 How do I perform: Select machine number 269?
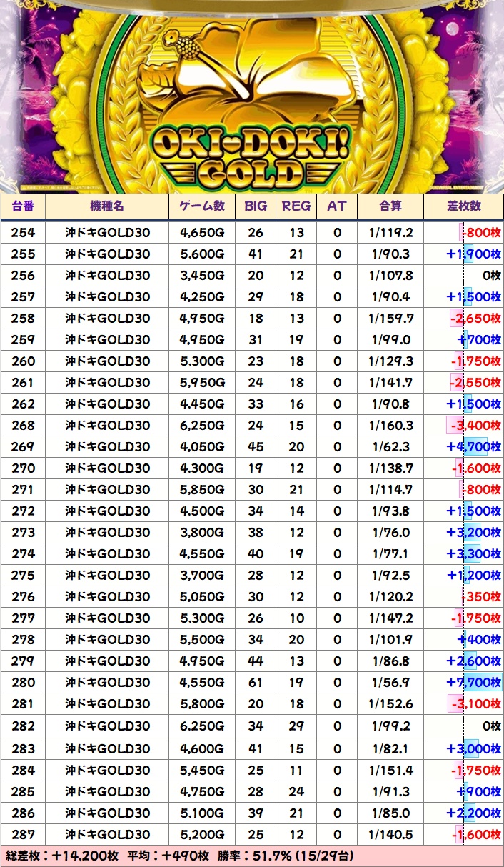point(23,447)
